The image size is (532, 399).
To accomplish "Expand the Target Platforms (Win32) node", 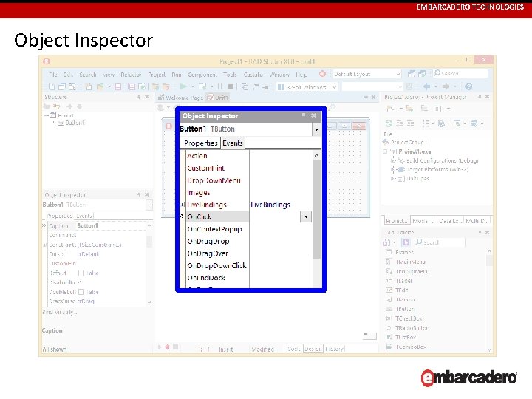I will pos(392,169).
